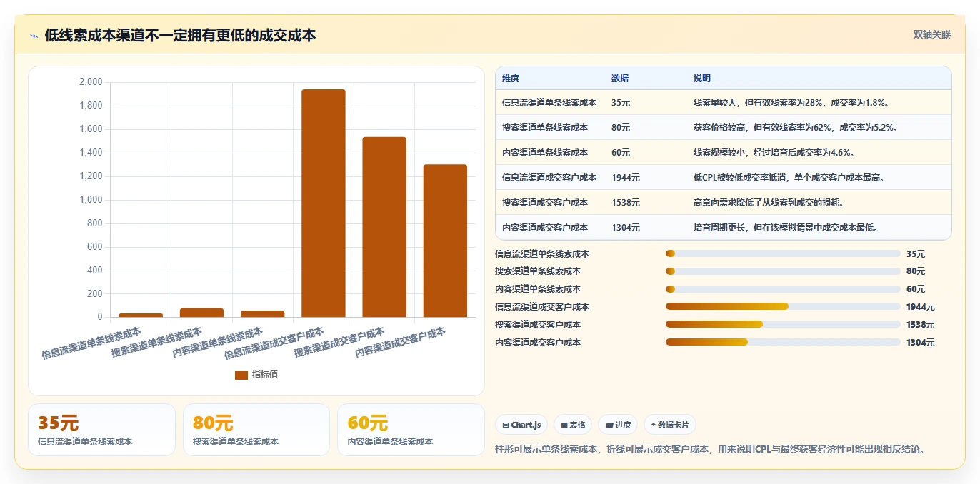Click the 1304元 progress bar
Screen dimensions: 980x484
point(783,342)
